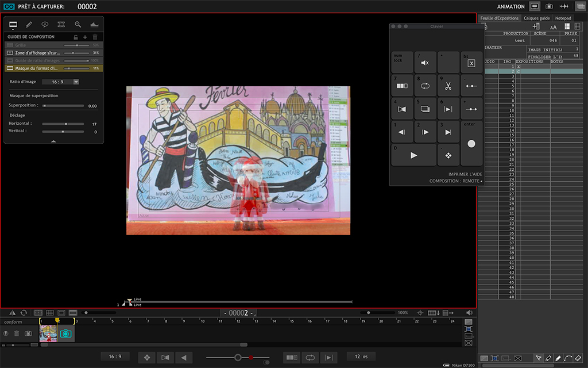Toggle sound speaker icon
The image size is (588, 368).
pos(469,313)
